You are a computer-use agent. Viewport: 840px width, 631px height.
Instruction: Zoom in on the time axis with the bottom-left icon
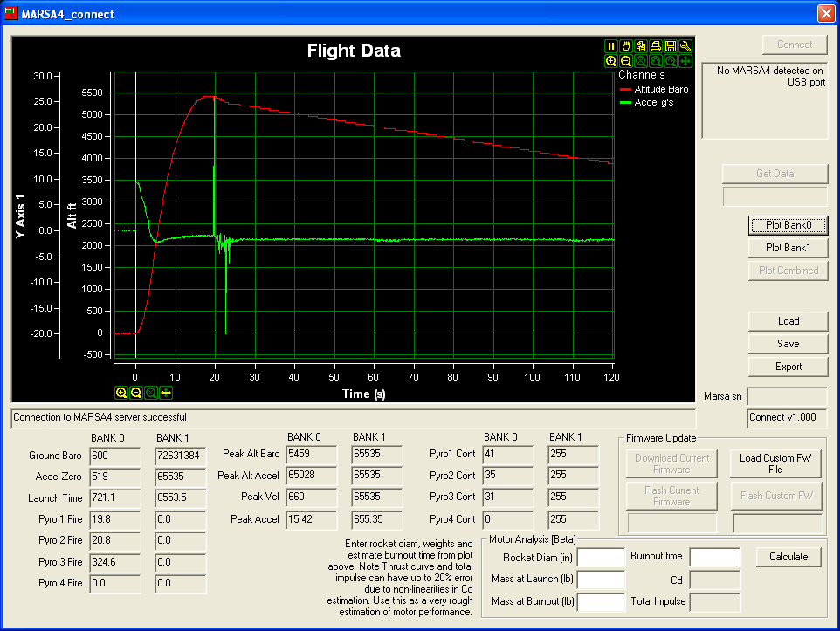pyautogui.click(x=121, y=393)
